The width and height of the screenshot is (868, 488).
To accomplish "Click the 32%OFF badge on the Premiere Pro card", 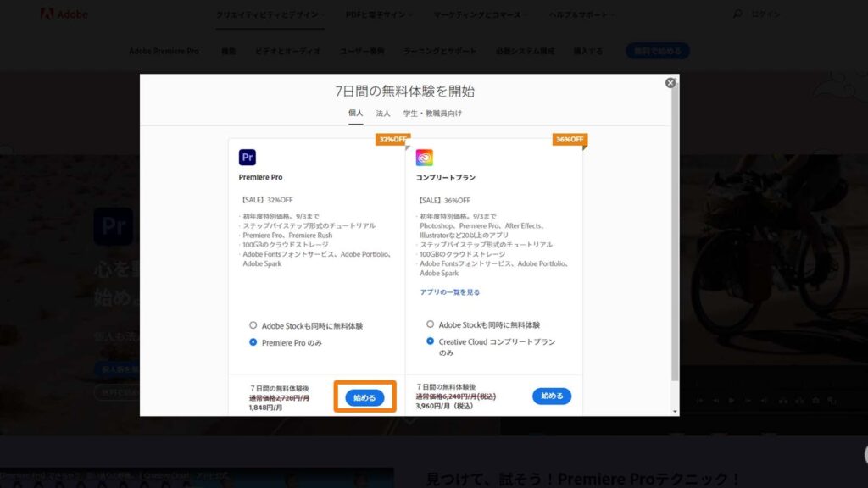I will pos(392,140).
